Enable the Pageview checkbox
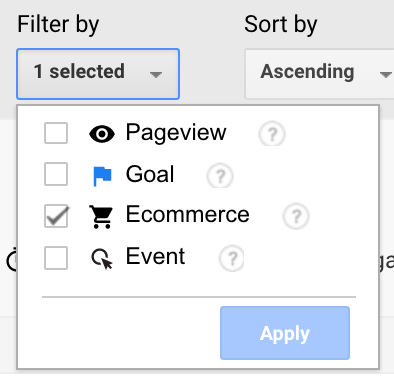 click(56, 133)
